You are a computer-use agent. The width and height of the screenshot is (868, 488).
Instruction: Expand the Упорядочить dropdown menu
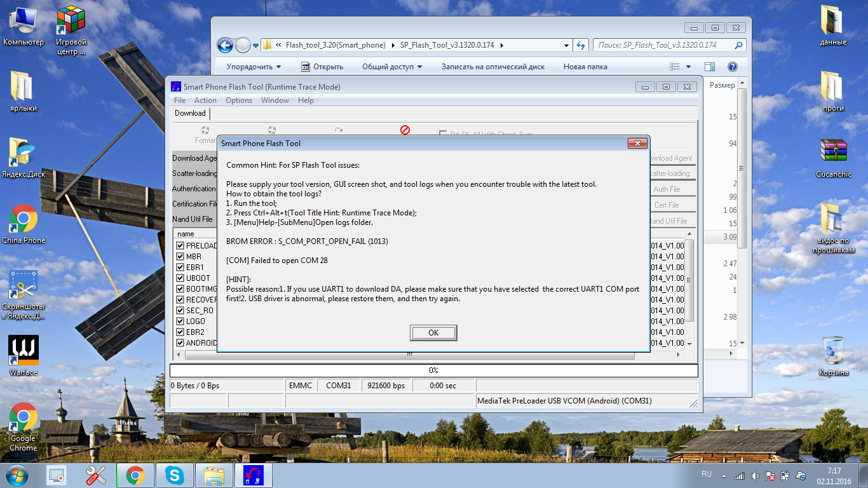(x=254, y=67)
